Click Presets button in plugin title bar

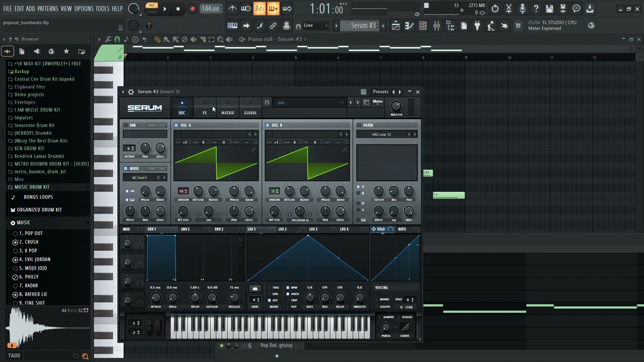[380, 92]
